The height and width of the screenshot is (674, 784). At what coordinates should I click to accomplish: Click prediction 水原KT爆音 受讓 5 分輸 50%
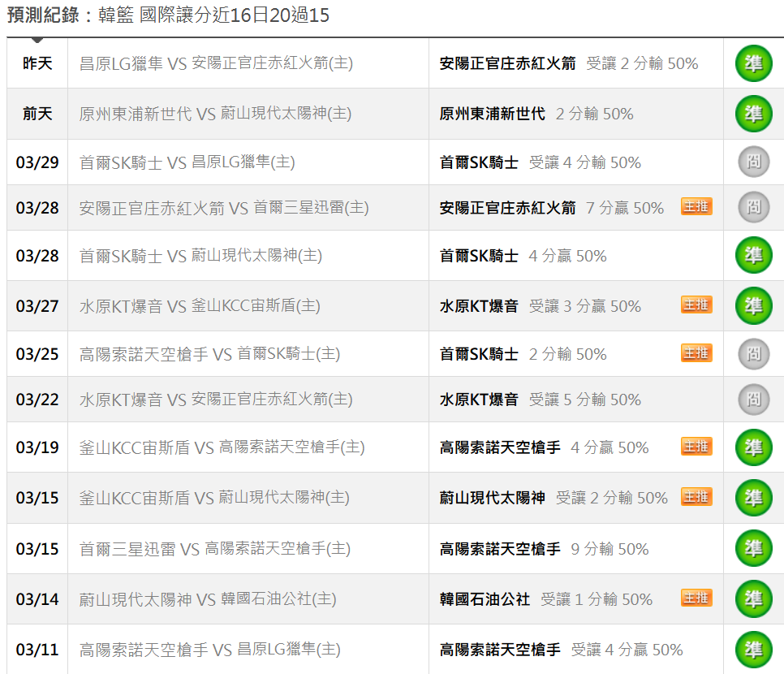click(x=541, y=400)
